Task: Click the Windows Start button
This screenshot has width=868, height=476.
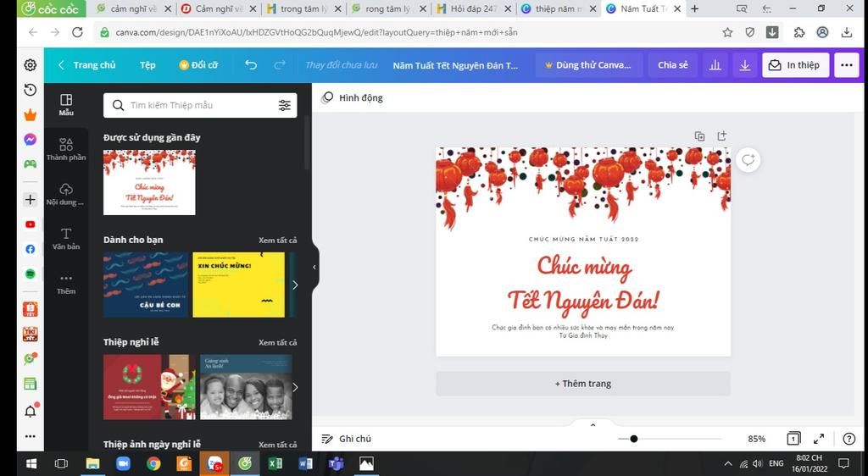Action: [31, 463]
